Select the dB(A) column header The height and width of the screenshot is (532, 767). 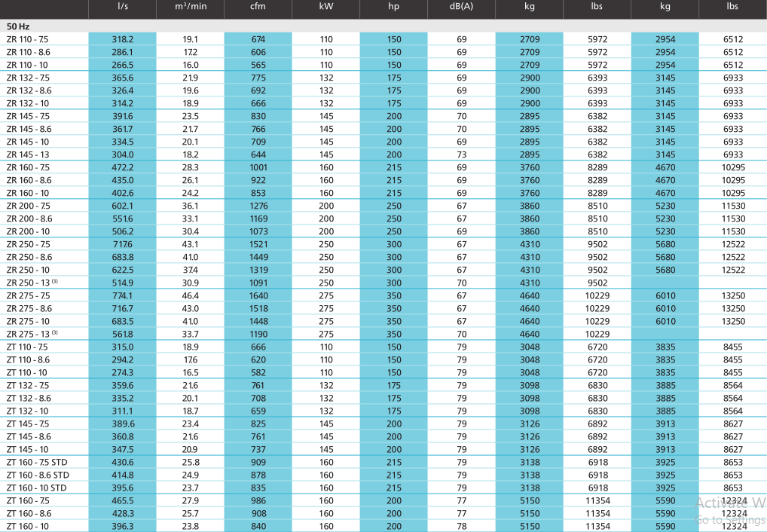[461, 6]
